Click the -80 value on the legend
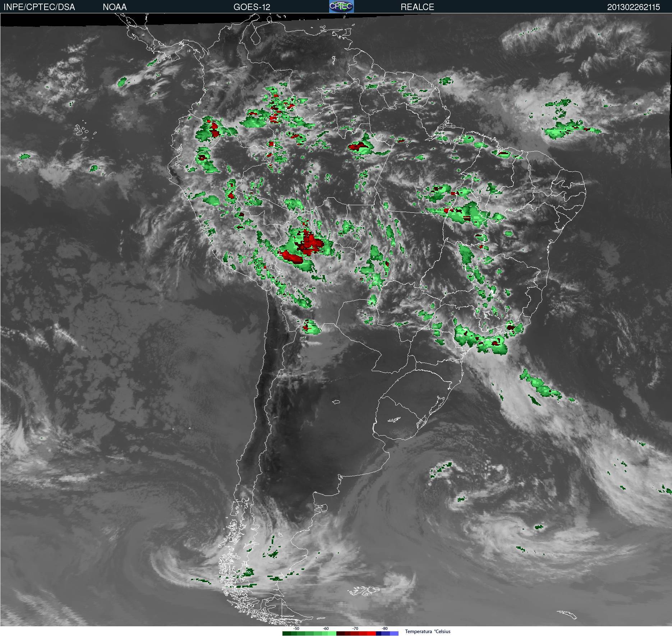Image resolution: width=672 pixels, height=636 pixels. click(385, 628)
